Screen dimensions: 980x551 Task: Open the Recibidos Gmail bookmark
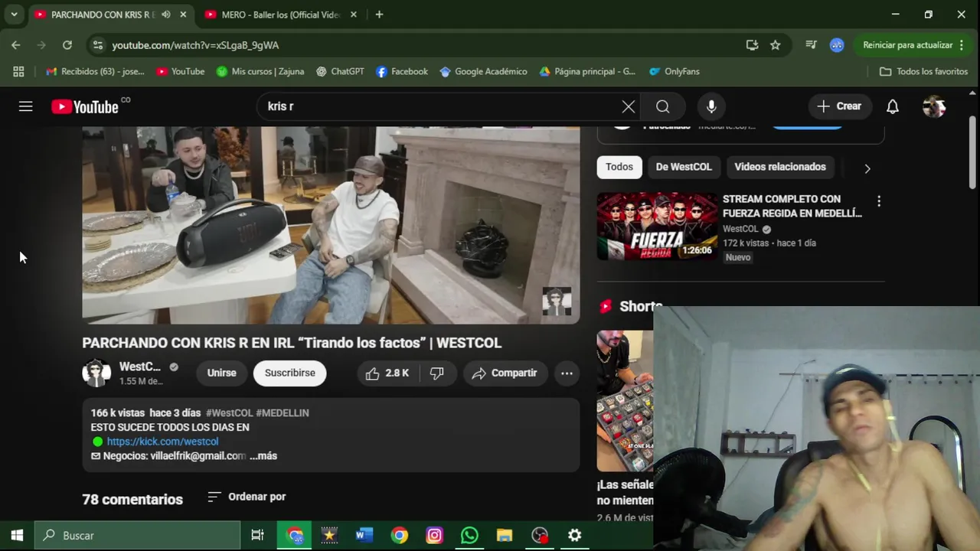click(x=95, y=71)
